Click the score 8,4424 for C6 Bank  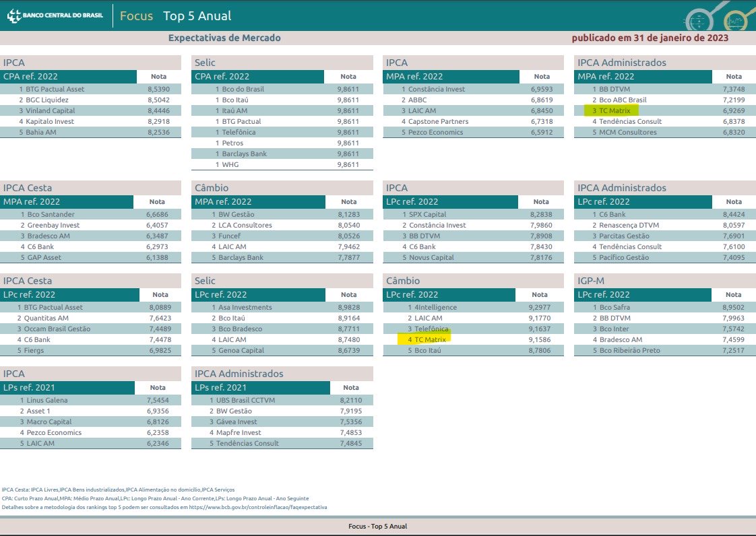click(x=733, y=214)
